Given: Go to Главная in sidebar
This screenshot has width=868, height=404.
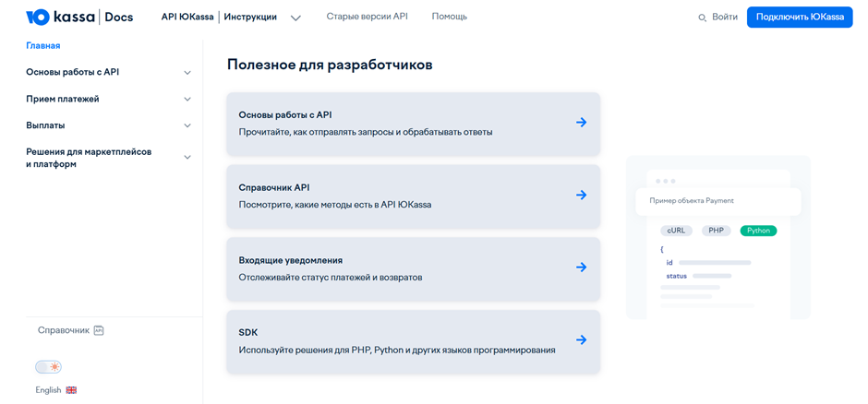Looking at the screenshot, I should (x=43, y=46).
